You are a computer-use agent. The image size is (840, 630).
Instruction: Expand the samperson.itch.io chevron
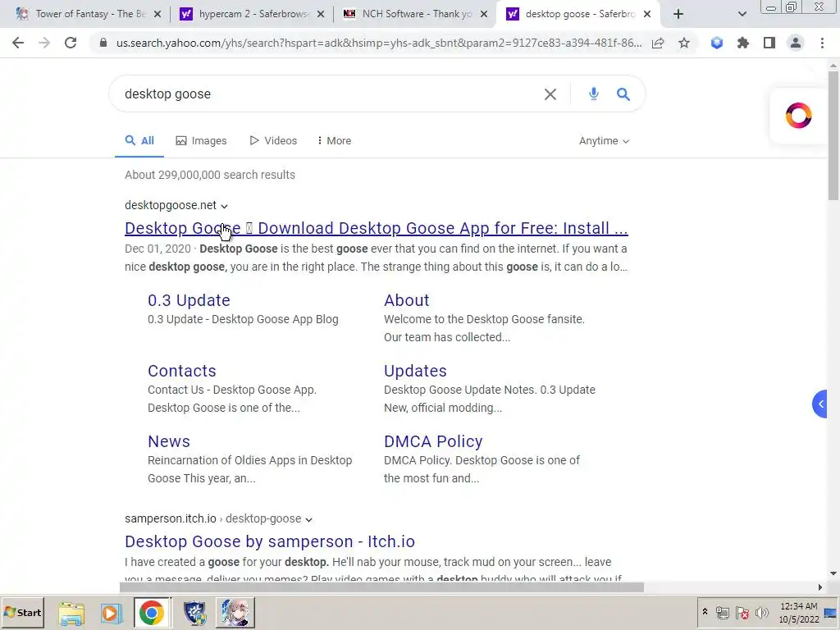point(308,519)
